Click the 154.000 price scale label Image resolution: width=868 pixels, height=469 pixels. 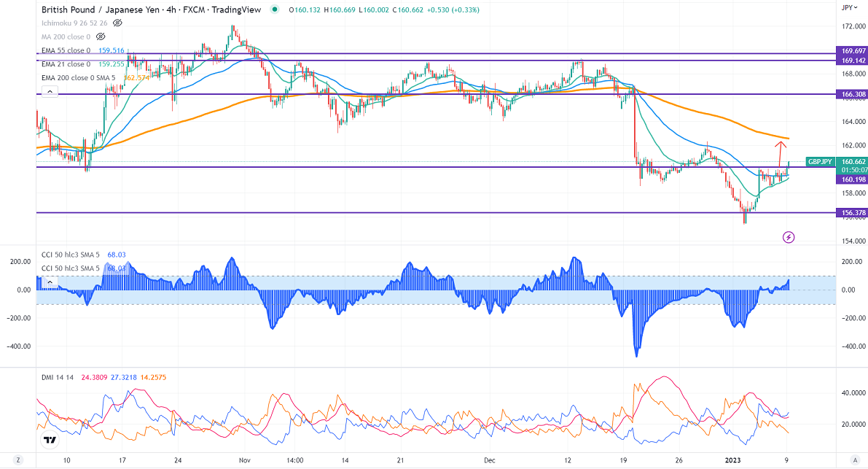pyautogui.click(x=853, y=241)
